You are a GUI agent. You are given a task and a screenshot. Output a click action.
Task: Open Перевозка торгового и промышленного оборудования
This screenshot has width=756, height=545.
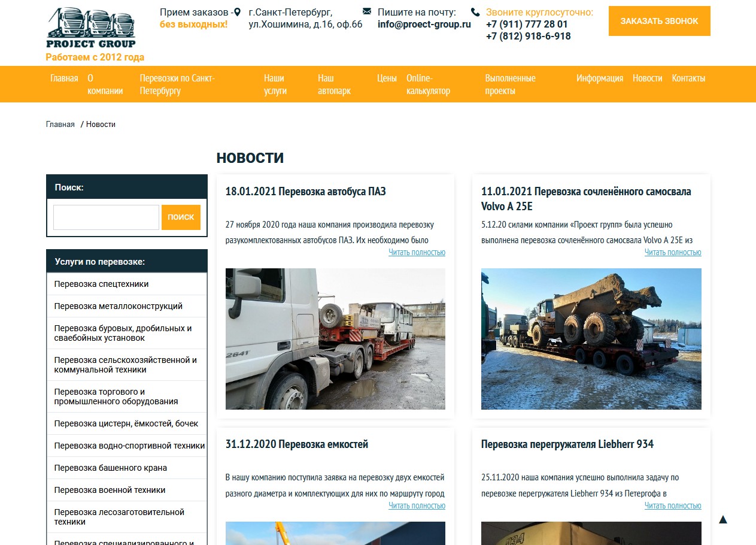pos(127,396)
